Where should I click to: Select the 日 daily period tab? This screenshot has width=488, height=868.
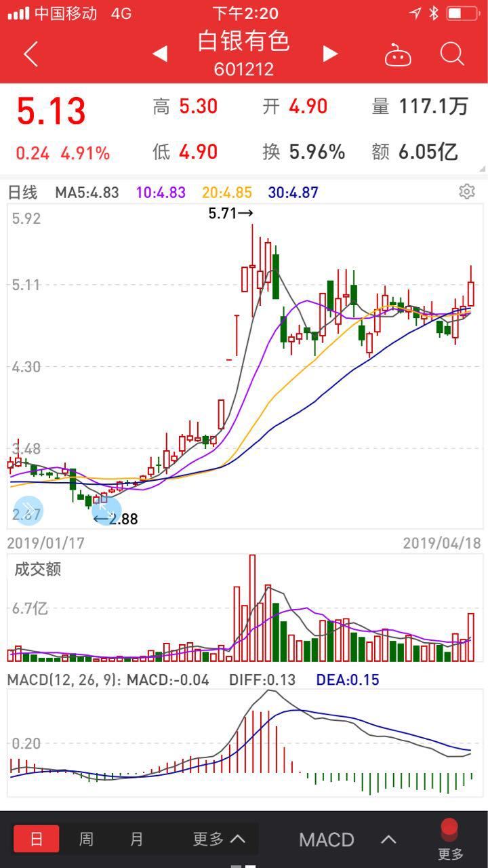[x=37, y=839]
